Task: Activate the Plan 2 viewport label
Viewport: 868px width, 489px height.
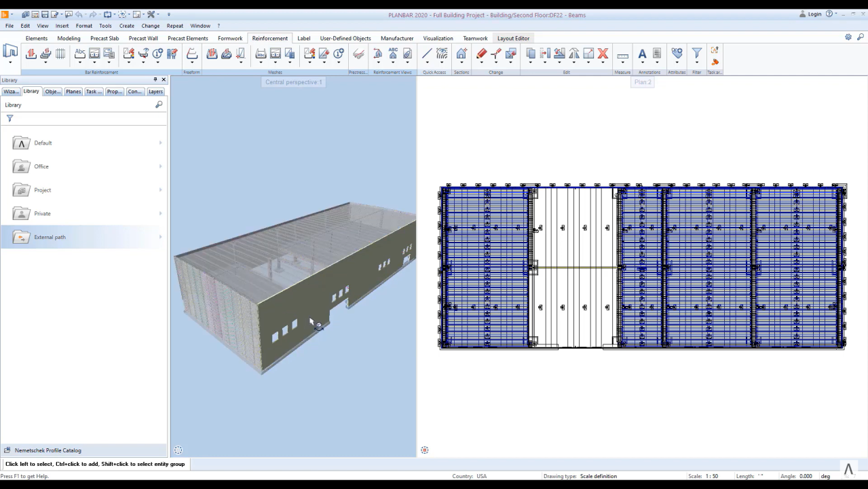Action: 642,81
